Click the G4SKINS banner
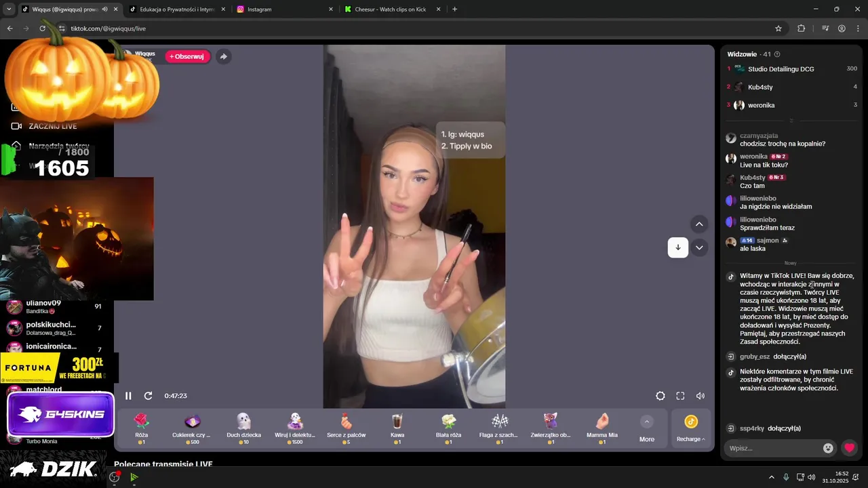 coord(61,415)
